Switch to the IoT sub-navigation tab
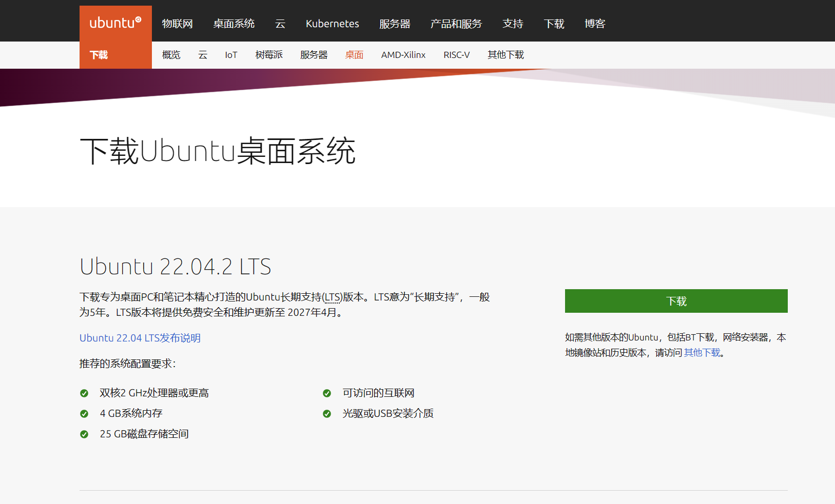This screenshot has height=504, width=835. pos(231,55)
